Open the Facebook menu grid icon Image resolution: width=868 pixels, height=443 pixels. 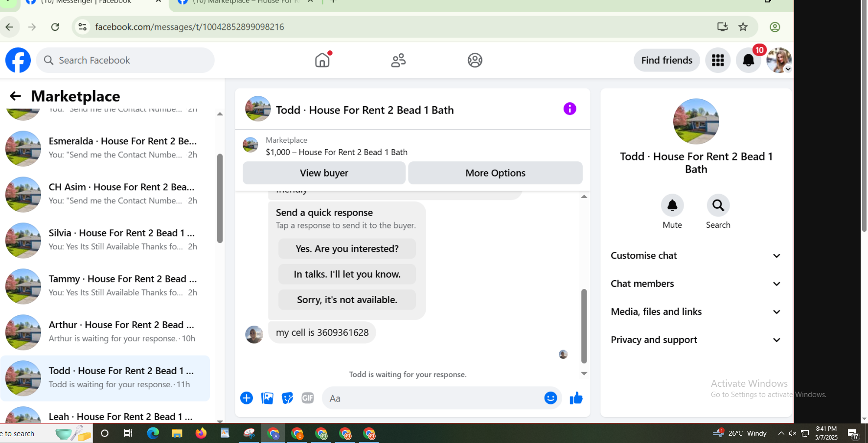718,60
